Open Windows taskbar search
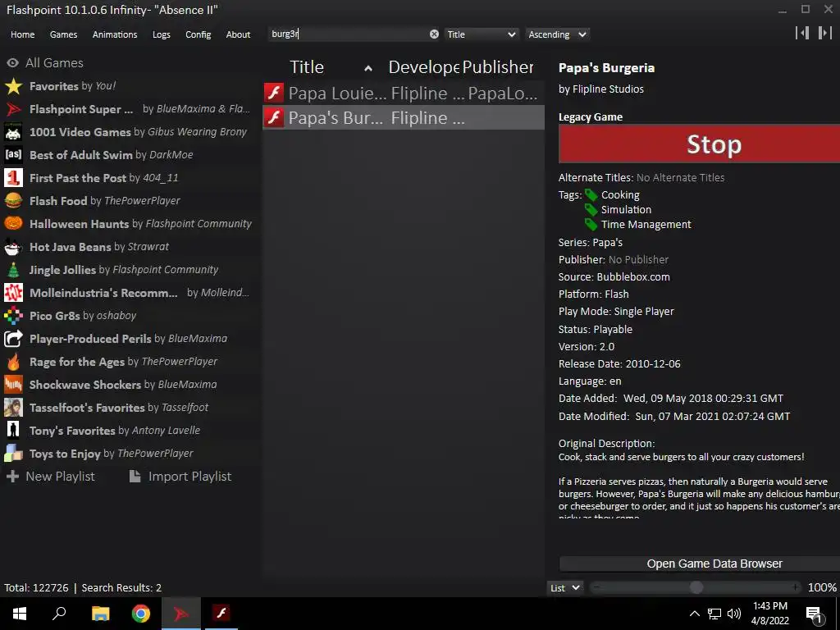 tap(59, 614)
